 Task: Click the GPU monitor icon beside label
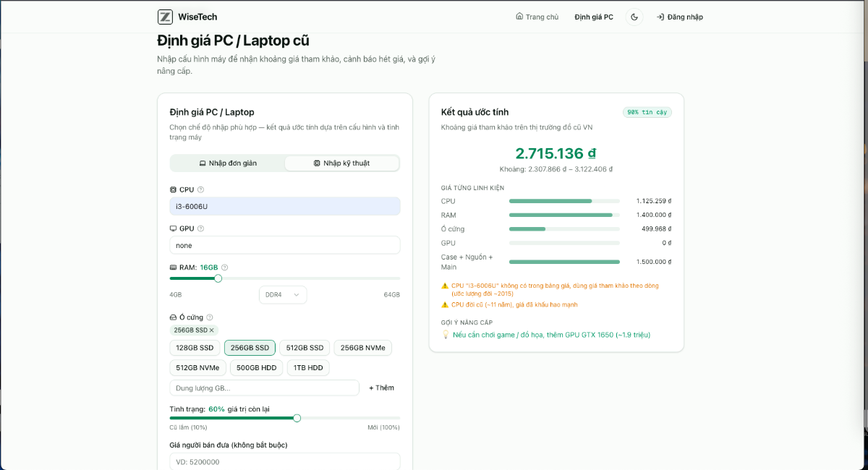click(173, 228)
